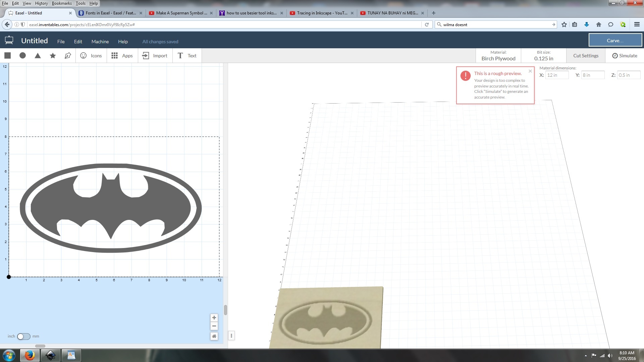Select the square shape tool
The height and width of the screenshot is (362, 644).
(7, 56)
